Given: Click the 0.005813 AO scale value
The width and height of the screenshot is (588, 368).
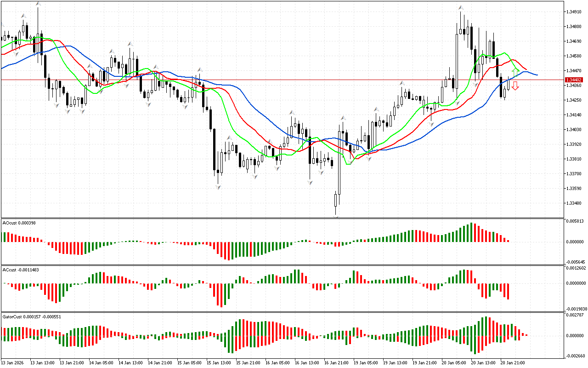Looking at the screenshot, I should coord(576,221).
